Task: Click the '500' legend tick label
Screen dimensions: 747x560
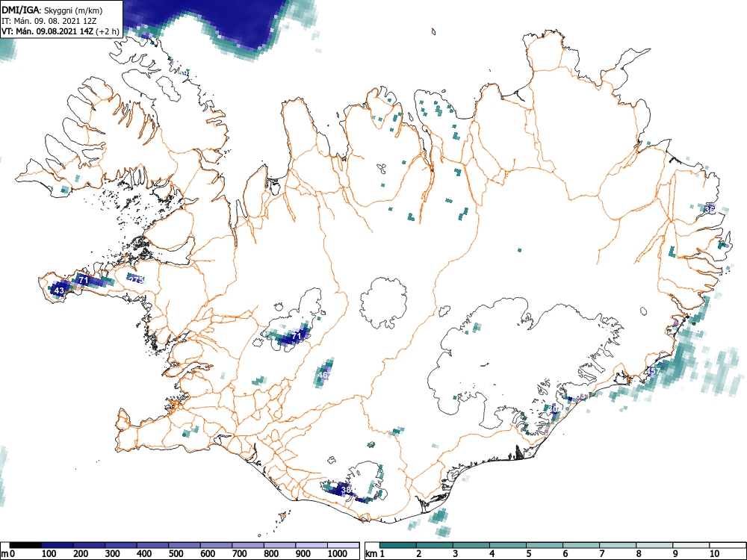Action: pyautogui.click(x=176, y=554)
